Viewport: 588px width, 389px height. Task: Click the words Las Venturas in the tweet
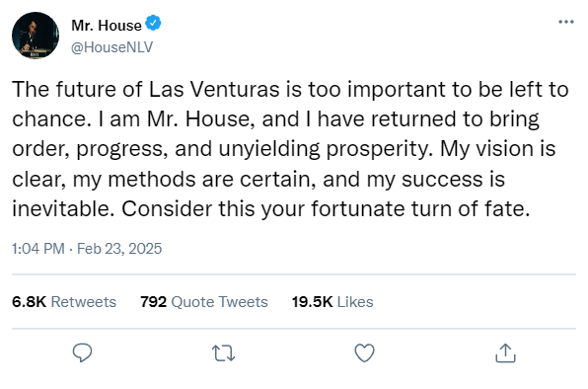(x=214, y=90)
